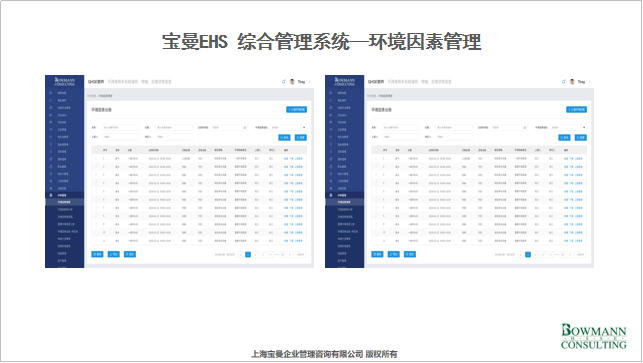Tick first row checkbox in left screenshot table
The image size is (643, 363).
tap(96, 158)
